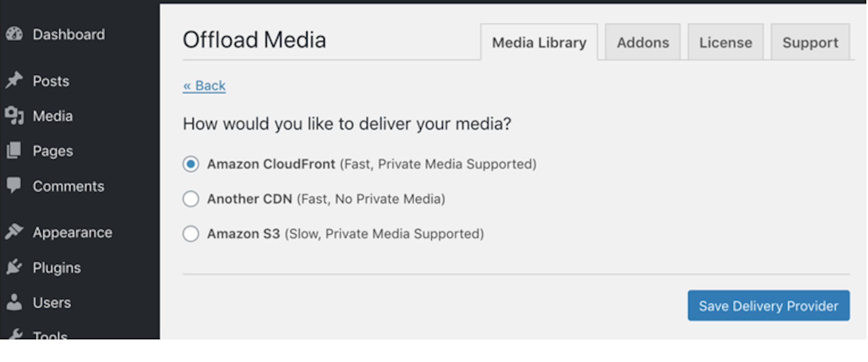
Task: Select the Amazon CloudFront radio option
Action: [191, 164]
